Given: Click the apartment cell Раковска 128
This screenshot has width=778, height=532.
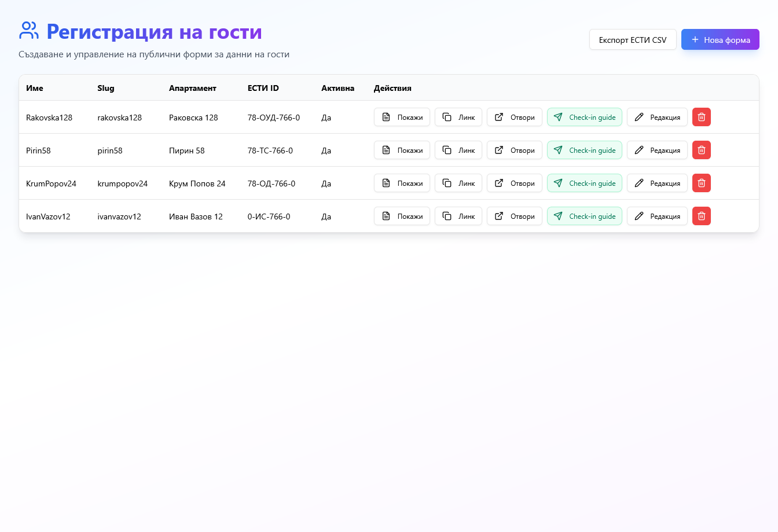Looking at the screenshot, I should (193, 118).
